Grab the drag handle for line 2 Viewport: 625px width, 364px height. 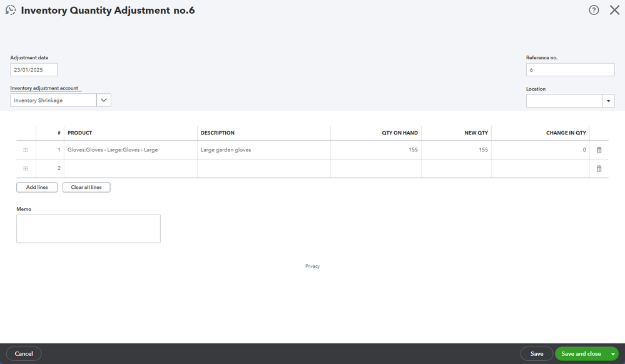26,169
